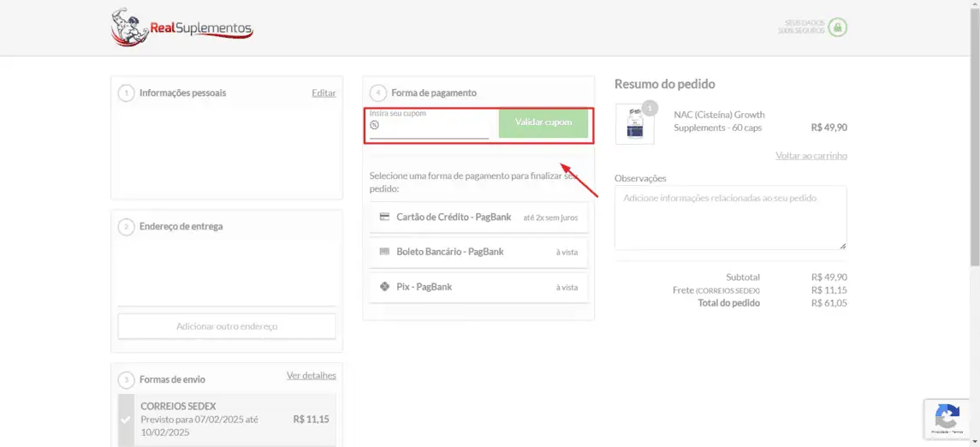Image resolution: width=980 pixels, height=447 pixels.
Task: Select Cartão de Crédito - PagBank payment
Action: tap(478, 218)
